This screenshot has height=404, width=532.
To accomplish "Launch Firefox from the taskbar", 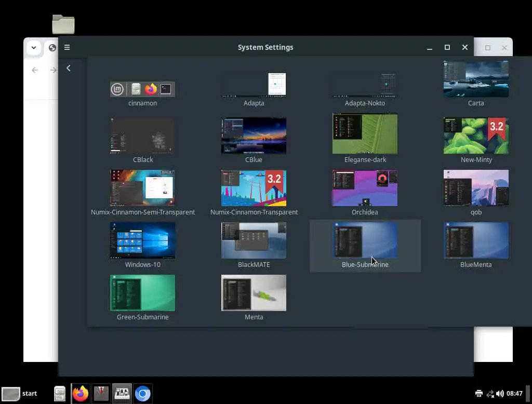I will (81, 394).
